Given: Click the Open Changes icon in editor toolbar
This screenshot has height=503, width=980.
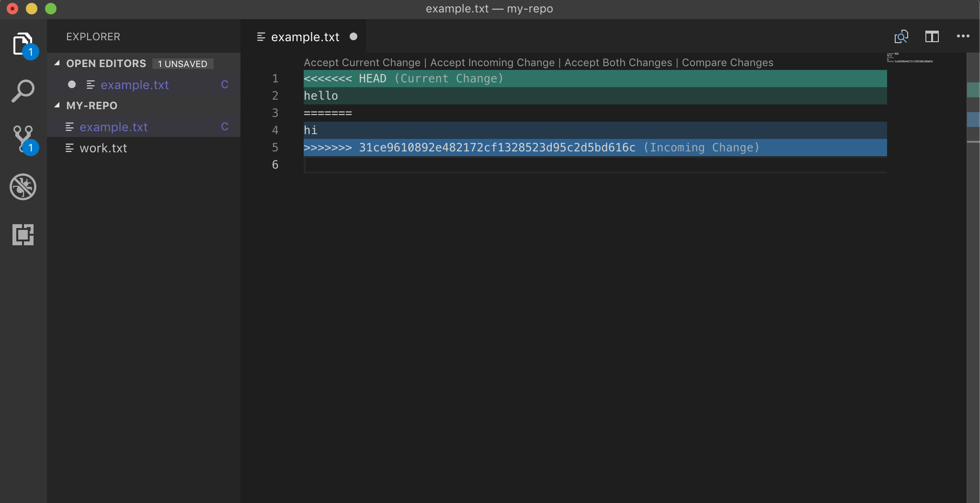Looking at the screenshot, I should click(x=901, y=37).
